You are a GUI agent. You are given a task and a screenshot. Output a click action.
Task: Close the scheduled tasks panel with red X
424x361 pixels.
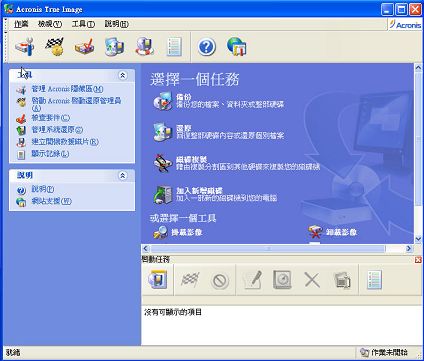[418, 259]
